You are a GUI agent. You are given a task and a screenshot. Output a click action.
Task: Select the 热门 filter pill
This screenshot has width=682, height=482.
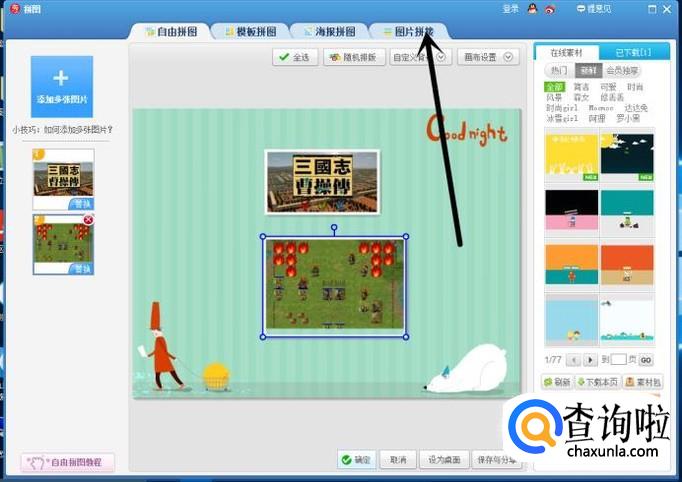click(x=559, y=70)
